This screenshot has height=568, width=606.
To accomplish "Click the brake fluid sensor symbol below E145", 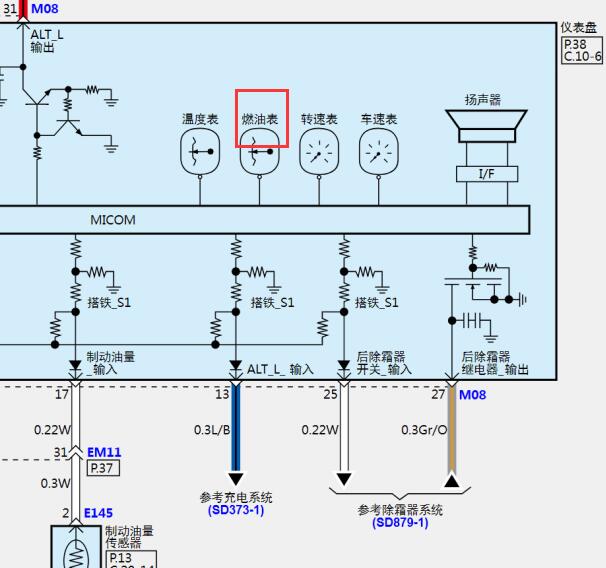I will point(76,547).
